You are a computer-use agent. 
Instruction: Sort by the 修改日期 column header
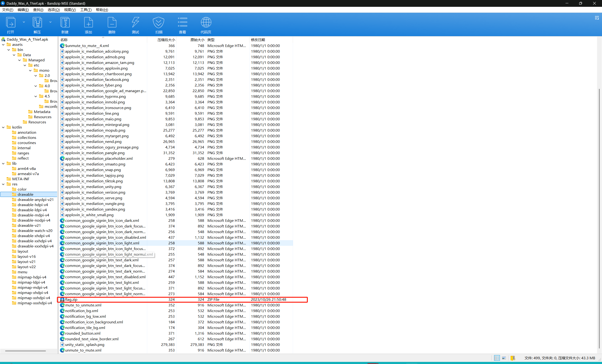(x=258, y=39)
